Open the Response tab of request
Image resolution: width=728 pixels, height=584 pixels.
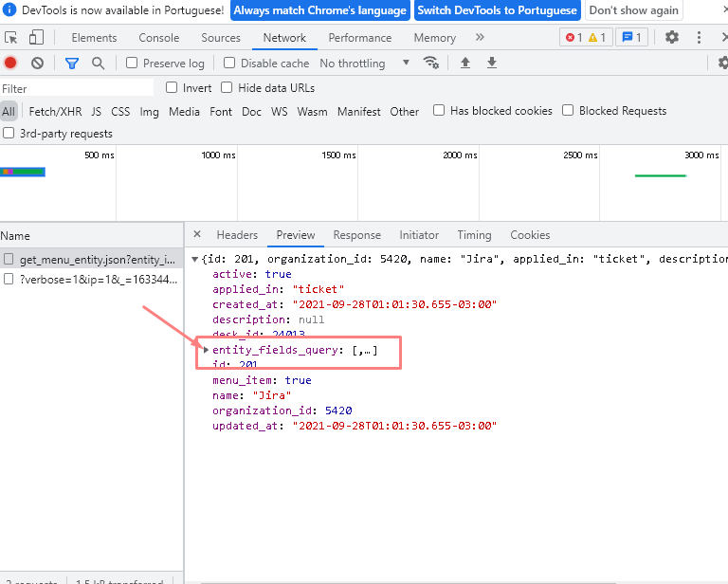(357, 235)
